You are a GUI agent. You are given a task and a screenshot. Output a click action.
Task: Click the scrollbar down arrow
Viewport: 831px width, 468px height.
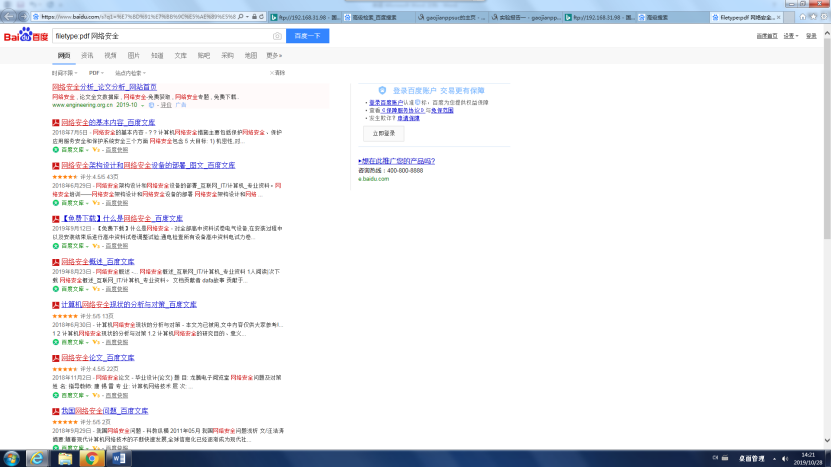(x=827, y=440)
